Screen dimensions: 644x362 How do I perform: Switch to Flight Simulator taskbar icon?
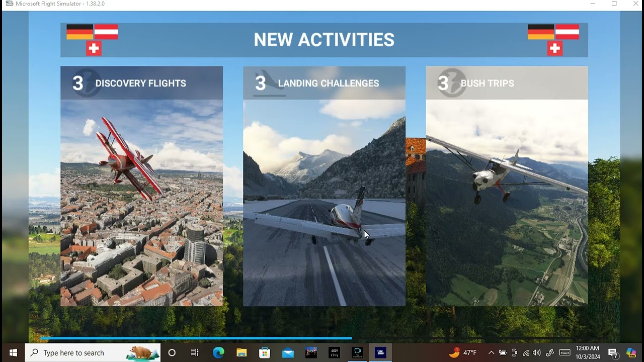380,352
